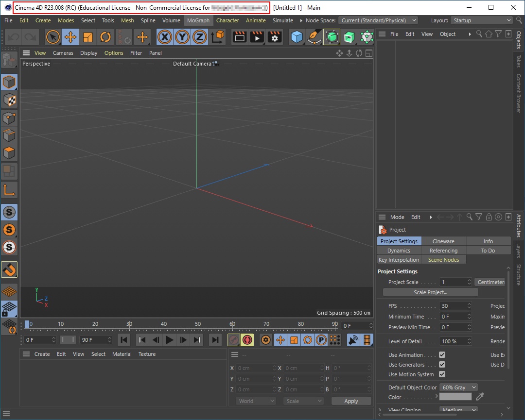525x420 pixels.
Task: Switch to the Dynamics tab
Action: (x=399, y=251)
